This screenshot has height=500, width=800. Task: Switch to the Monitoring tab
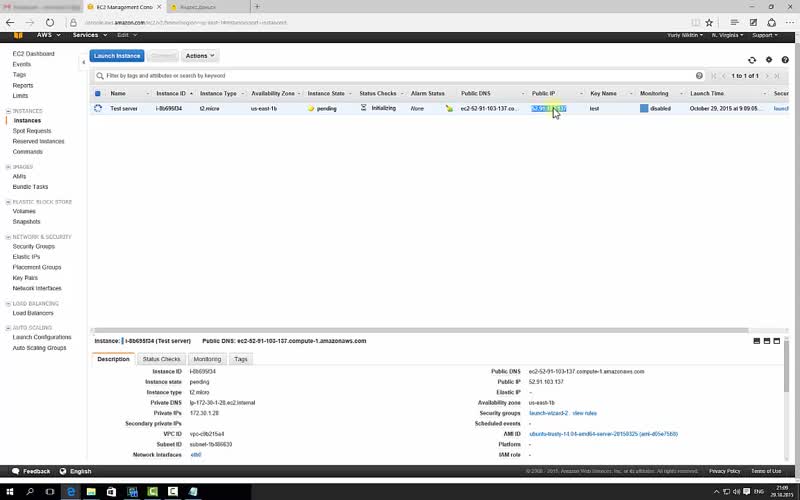[x=207, y=359]
